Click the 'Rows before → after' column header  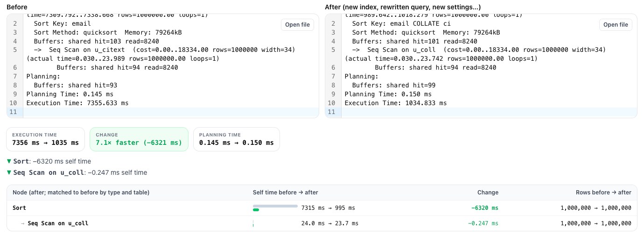[x=603, y=193]
